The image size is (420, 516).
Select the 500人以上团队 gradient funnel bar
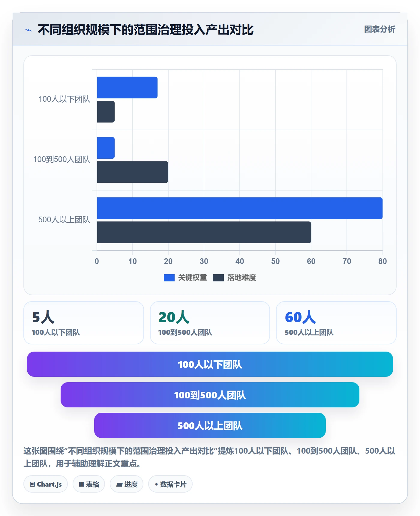point(210,425)
